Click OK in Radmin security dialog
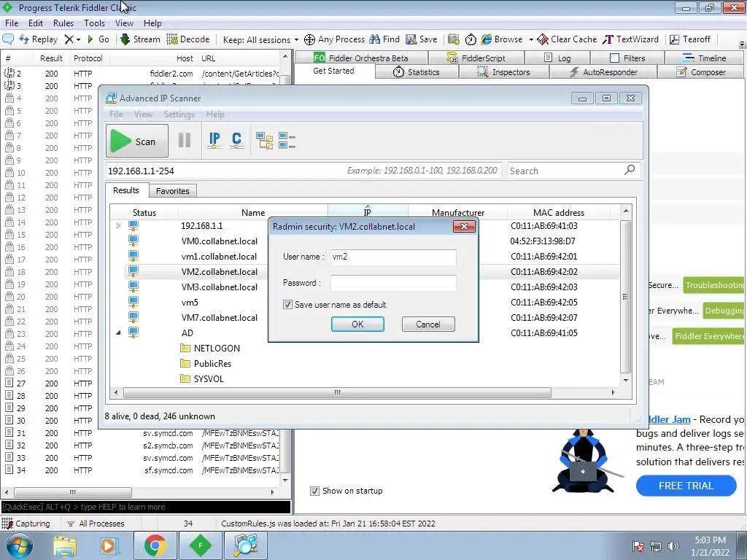Viewport: 747px width, 560px height. pyautogui.click(x=357, y=324)
